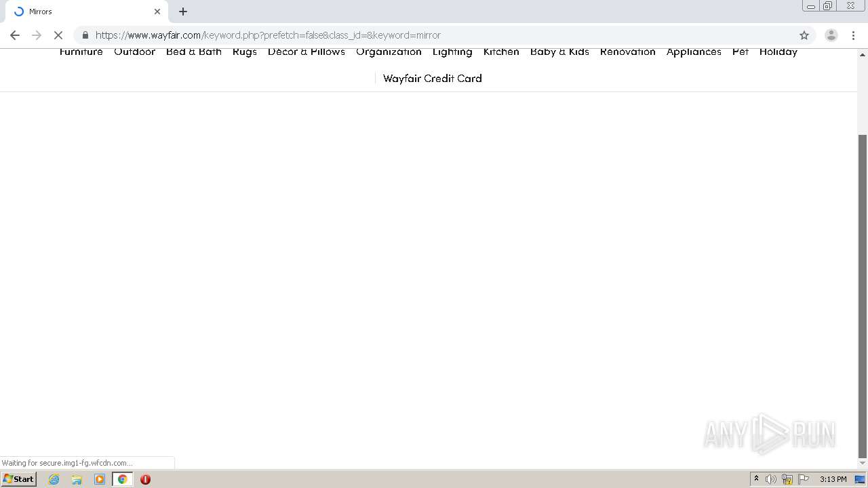This screenshot has width=868, height=488.
Task: Open volume control in tray
Action: pos(771,479)
